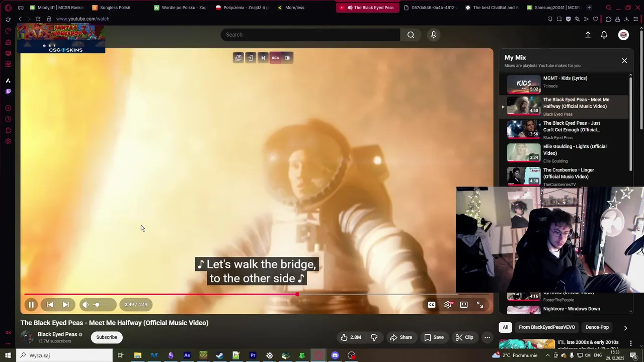Click the pop-out video icon above the player
Screen dimensions: 644x362
point(238,58)
